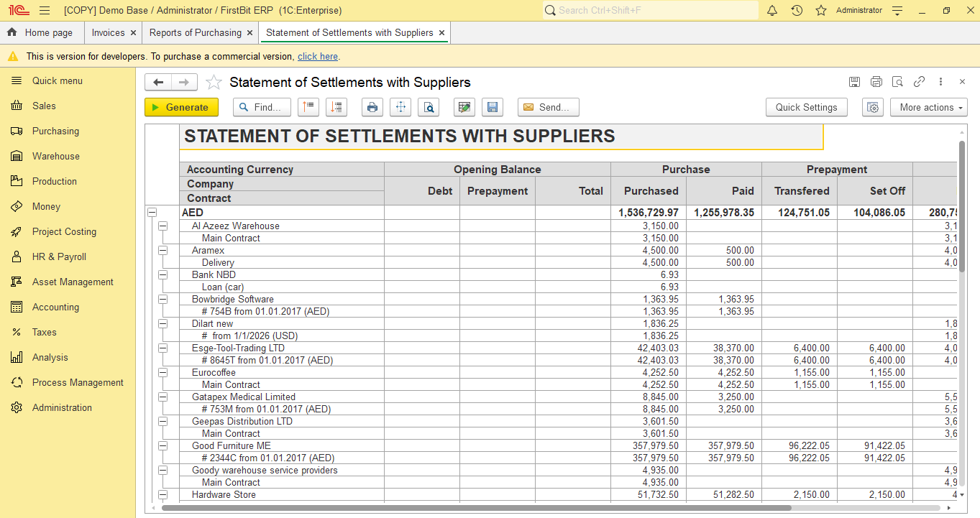The image size is (980, 518).
Task: Click the Generate button
Action: click(x=181, y=107)
